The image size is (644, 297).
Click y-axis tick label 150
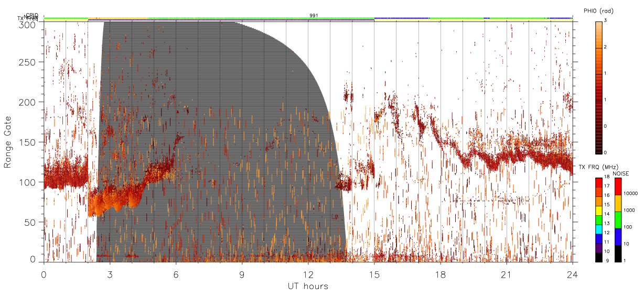coord(28,142)
